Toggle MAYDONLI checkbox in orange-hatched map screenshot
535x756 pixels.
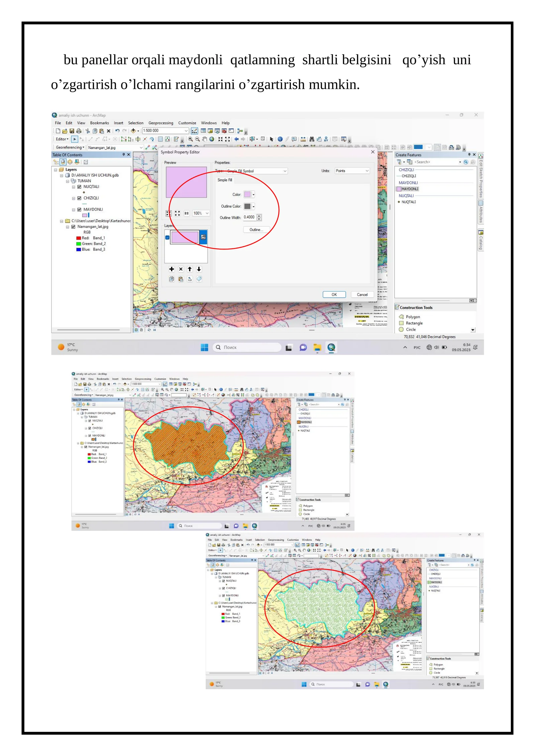tap(90, 435)
